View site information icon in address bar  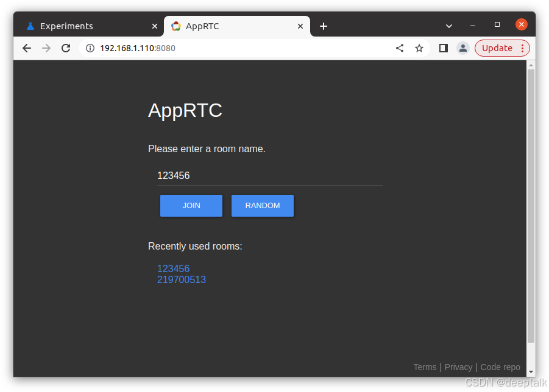[90, 48]
